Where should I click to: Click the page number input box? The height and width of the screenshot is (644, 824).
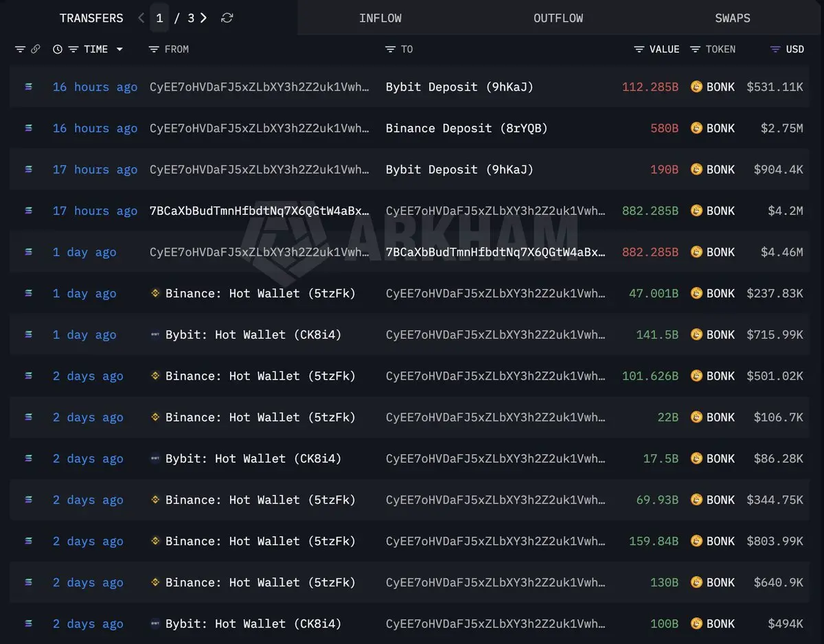coord(159,19)
